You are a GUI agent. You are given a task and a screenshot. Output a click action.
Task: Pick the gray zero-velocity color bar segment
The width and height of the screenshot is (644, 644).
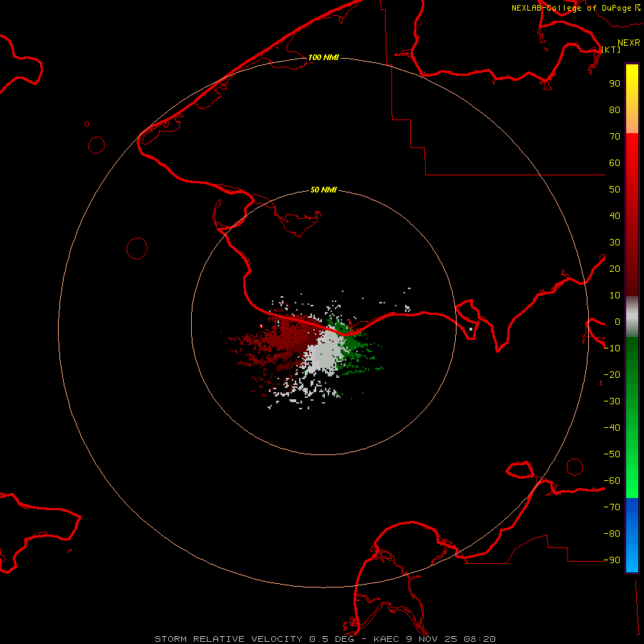632,316
